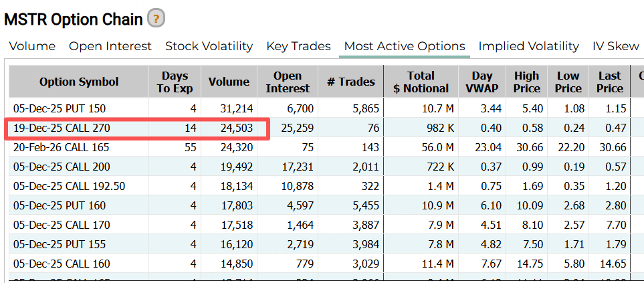Sort table by Days To Exp header
Viewport: 644px width, 283px height.
coord(175,82)
